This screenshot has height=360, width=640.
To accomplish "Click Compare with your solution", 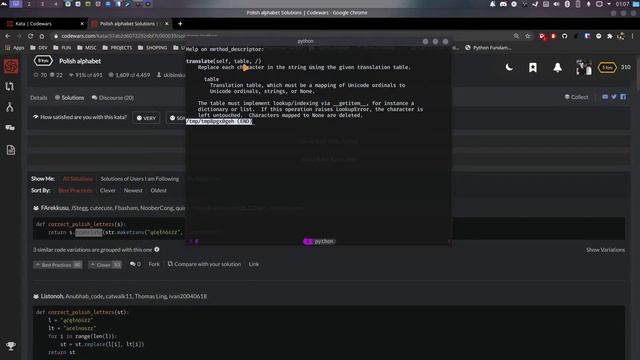I will point(204,264).
